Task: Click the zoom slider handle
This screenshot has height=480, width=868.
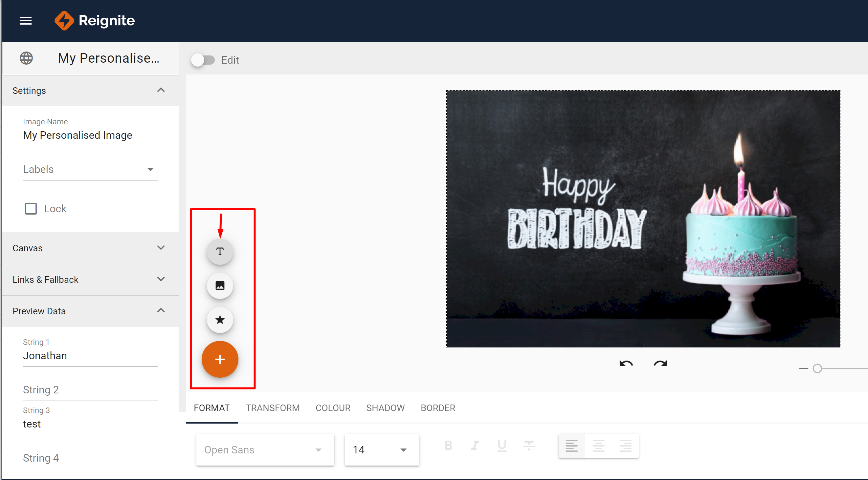Action: 817,368
